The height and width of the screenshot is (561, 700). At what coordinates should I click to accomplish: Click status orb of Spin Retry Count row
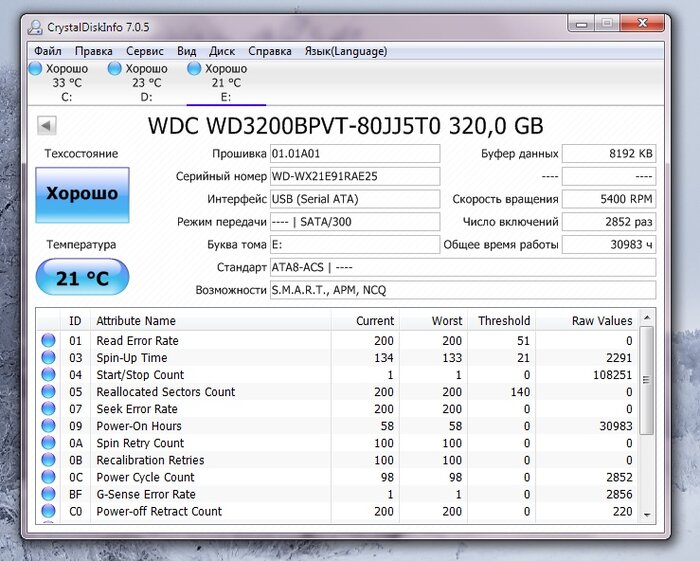click(x=48, y=443)
